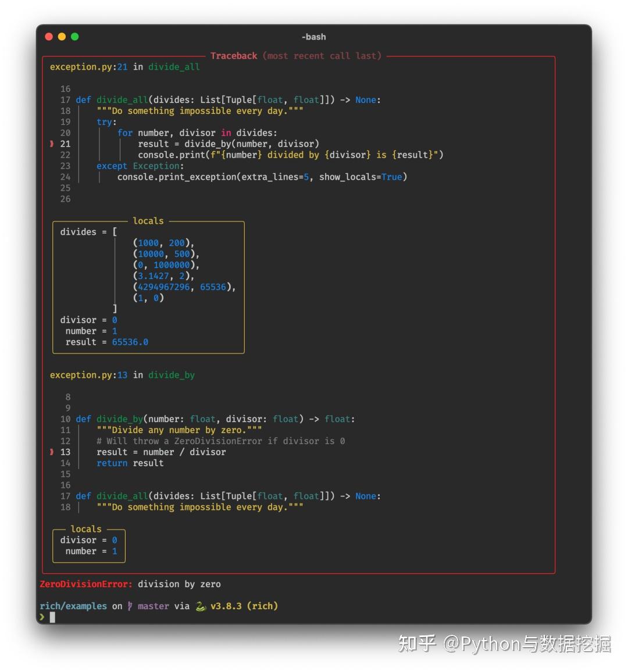Click the extra_lines=5 parameter
Image resolution: width=628 pixels, height=672 pixels.
pyautogui.click(x=276, y=177)
